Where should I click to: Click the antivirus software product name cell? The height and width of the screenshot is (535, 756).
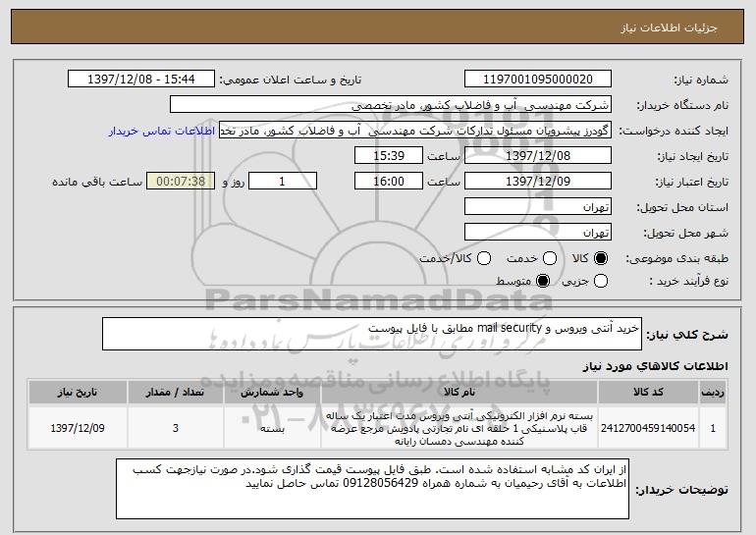click(459, 428)
